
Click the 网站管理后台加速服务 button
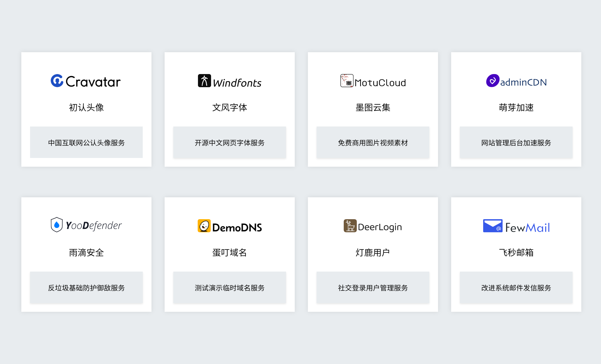click(516, 142)
